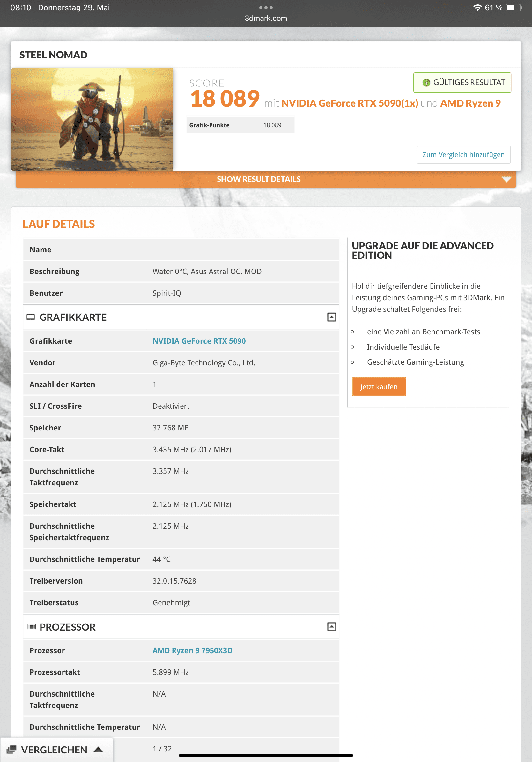Screen dimensions: 532x762
Task: Collapse the Prozessor section arrow icon
Action: point(331,627)
